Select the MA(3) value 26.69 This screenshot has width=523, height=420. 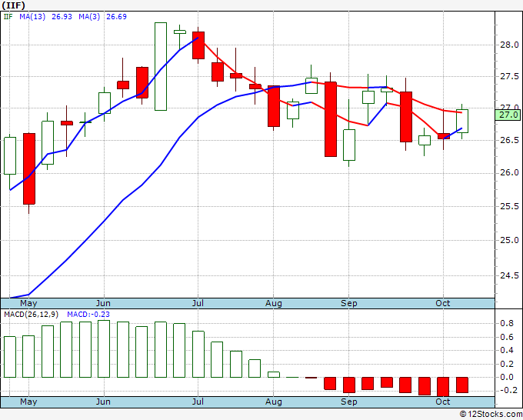pyautogui.click(x=116, y=17)
